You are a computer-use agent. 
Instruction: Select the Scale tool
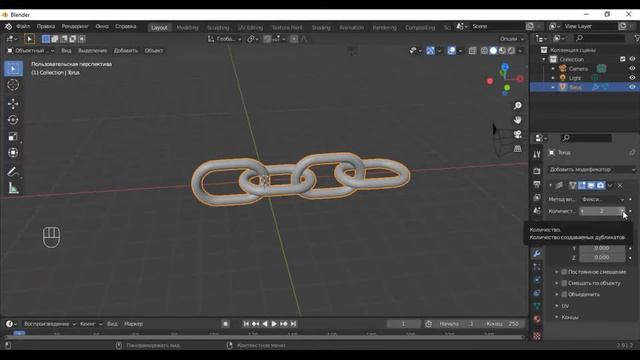(x=13, y=136)
